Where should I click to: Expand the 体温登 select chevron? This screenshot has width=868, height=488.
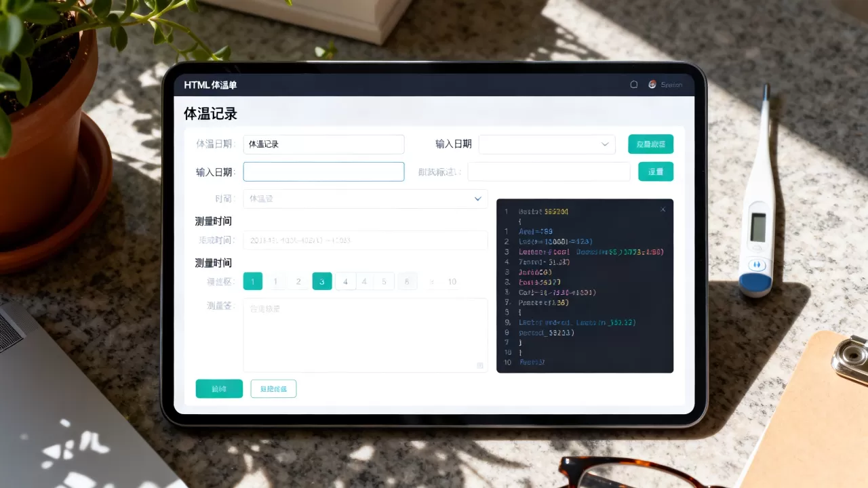coord(477,199)
